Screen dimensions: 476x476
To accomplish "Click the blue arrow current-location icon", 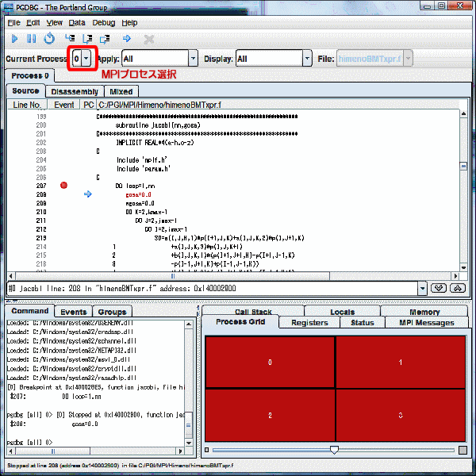I will click(127, 38).
